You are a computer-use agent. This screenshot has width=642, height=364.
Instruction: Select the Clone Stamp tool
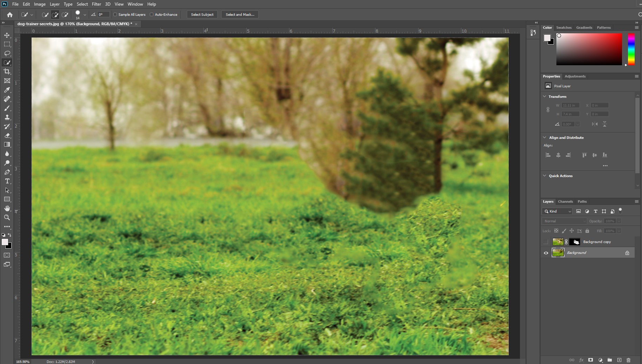[7, 117]
